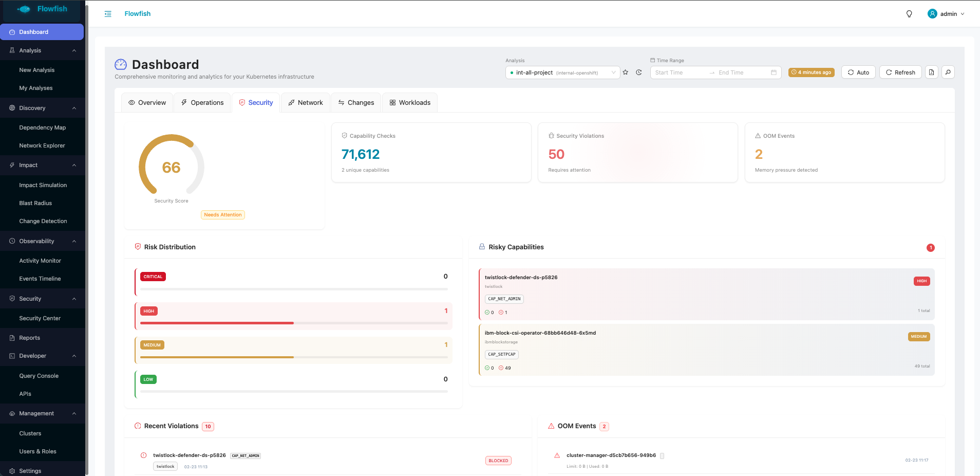Click the lightbulb icon in top bar
Image resolution: width=980 pixels, height=476 pixels.
[x=909, y=14]
